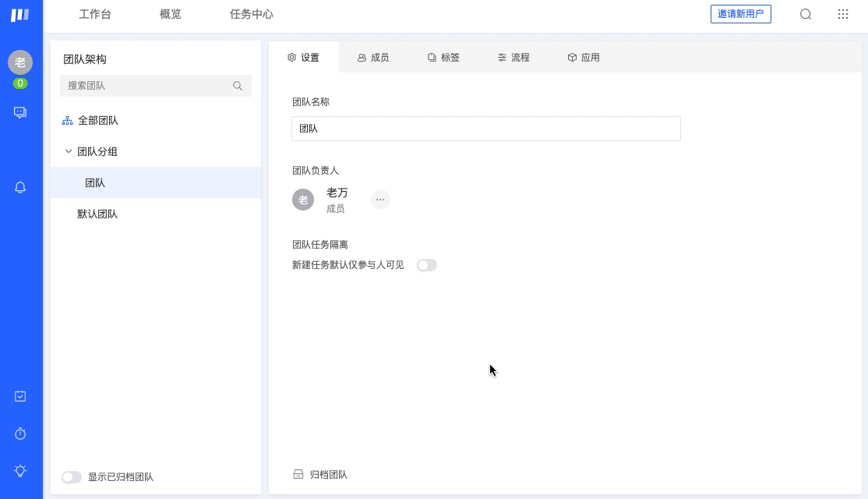Open 概览 in top navigation
This screenshot has height=499, width=868.
[171, 14]
